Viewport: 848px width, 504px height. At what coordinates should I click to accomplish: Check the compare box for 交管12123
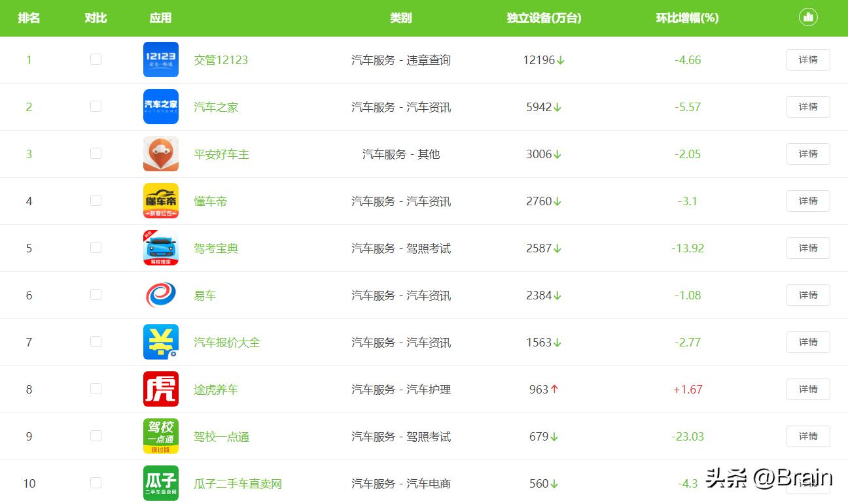pos(96,59)
